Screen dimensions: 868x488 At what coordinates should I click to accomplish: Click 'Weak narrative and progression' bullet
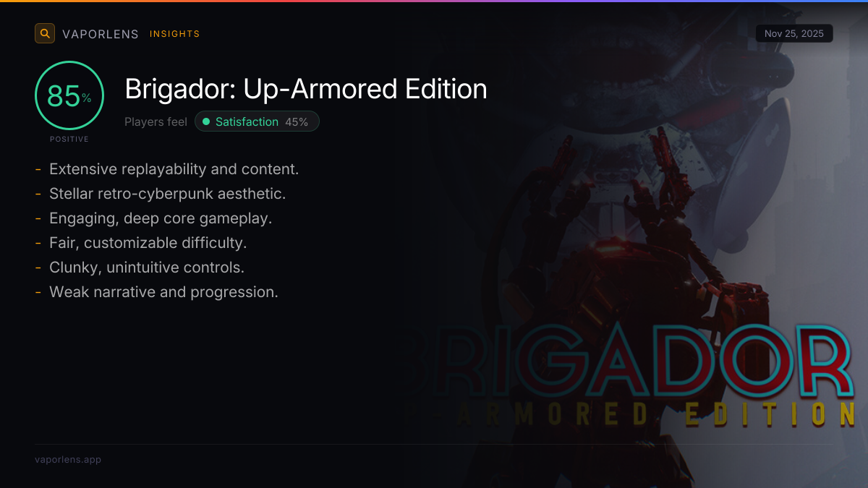point(163,292)
